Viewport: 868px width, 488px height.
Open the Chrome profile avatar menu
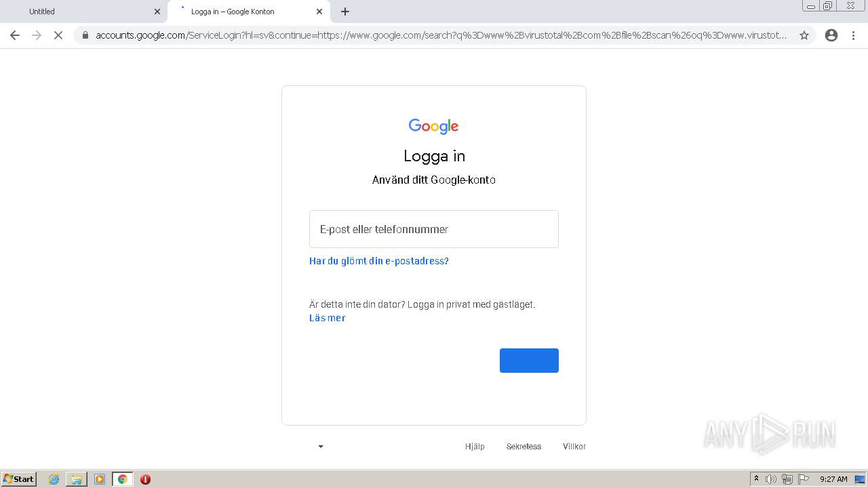[831, 35]
